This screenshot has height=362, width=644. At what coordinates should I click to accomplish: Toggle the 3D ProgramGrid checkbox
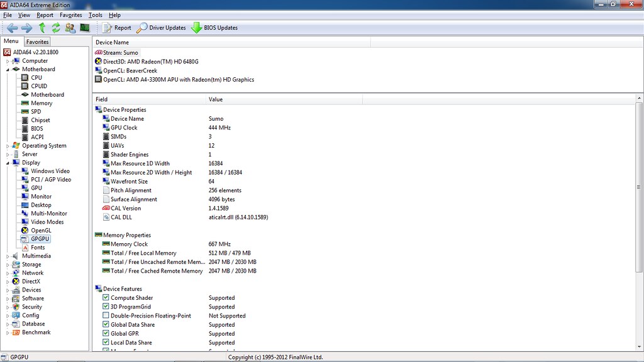coord(106,307)
